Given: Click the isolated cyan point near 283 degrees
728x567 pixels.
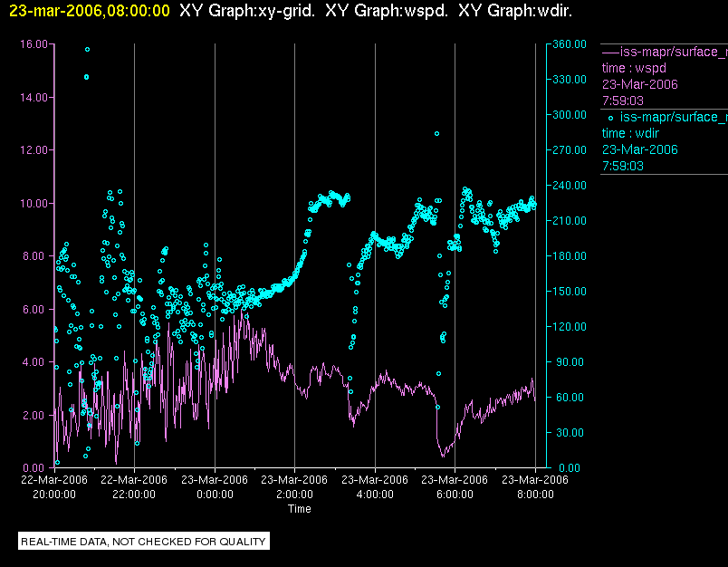Looking at the screenshot, I should (437, 134).
